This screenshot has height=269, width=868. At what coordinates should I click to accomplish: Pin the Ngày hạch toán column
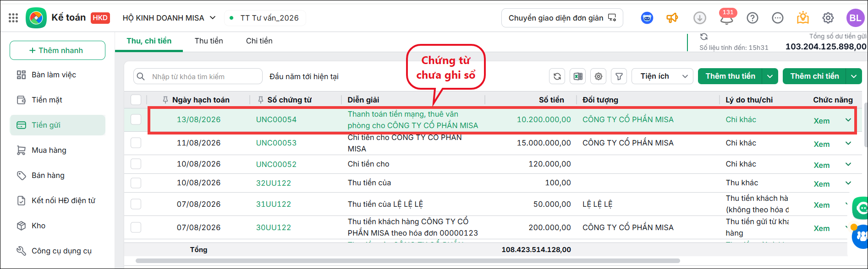point(165,100)
